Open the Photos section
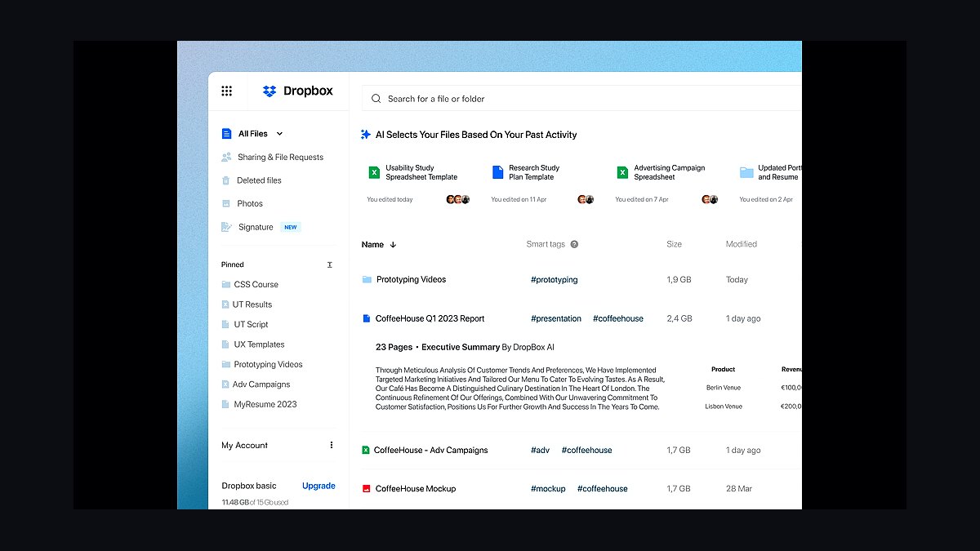This screenshot has height=551, width=980. [250, 203]
